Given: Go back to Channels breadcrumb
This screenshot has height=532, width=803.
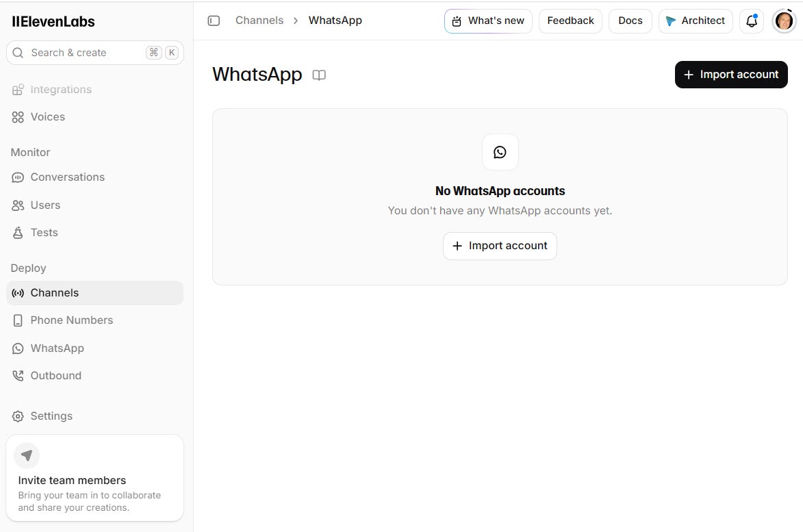Looking at the screenshot, I should 259,21.
